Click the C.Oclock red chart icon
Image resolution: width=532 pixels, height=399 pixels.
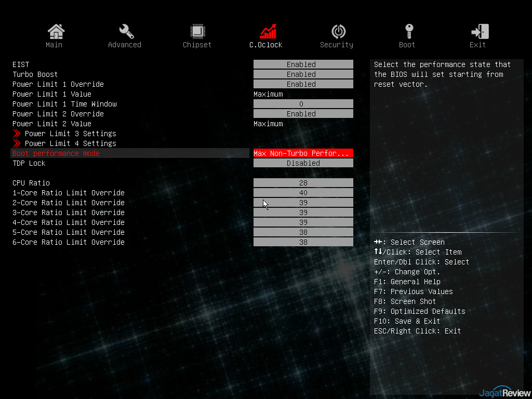pos(268,32)
